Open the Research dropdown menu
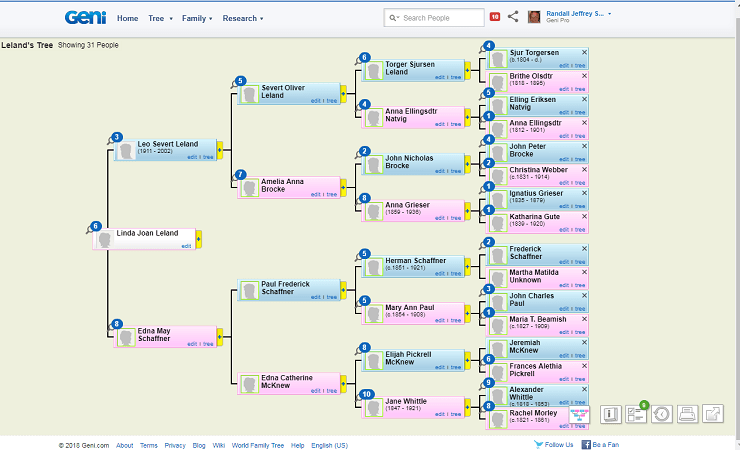The width and height of the screenshot is (740, 450). 243,18
